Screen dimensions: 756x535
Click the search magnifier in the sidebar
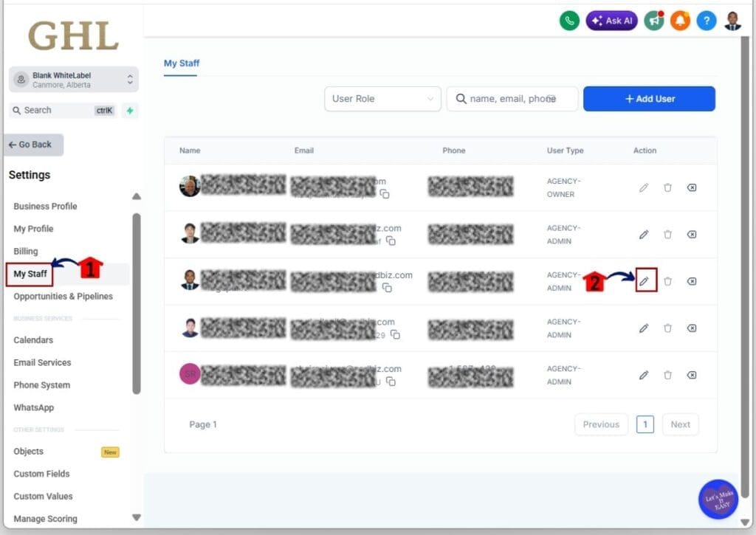(x=16, y=110)
